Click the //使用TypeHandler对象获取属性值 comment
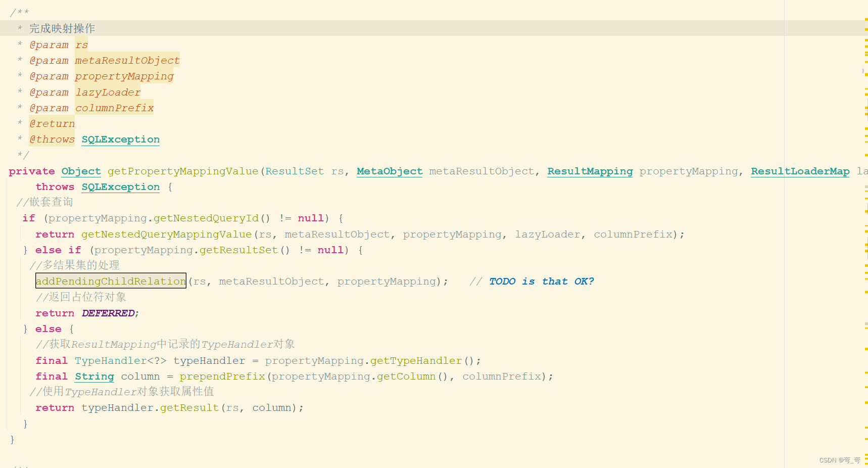Viewport: 868px width, 468px height. click(x=121, y=392)
